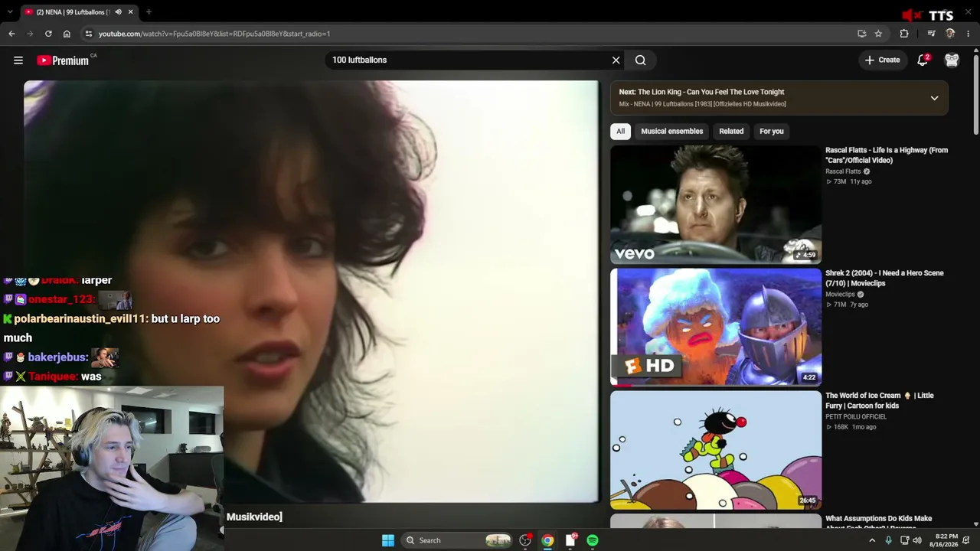The image size is (980, 551).
Task: Visit the Movieclips channel link
Action: pos(840,295)
